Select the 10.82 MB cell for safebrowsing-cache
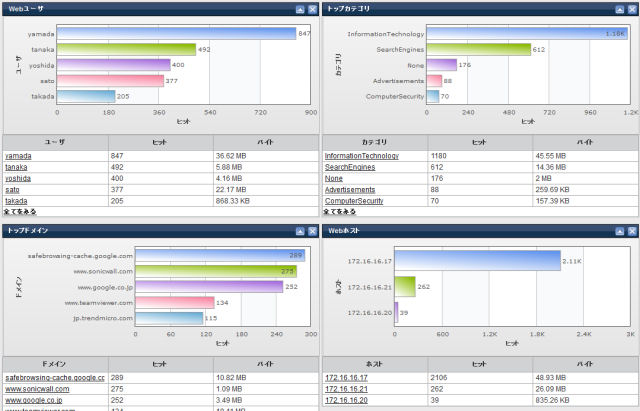 click(x=266, y=378)
